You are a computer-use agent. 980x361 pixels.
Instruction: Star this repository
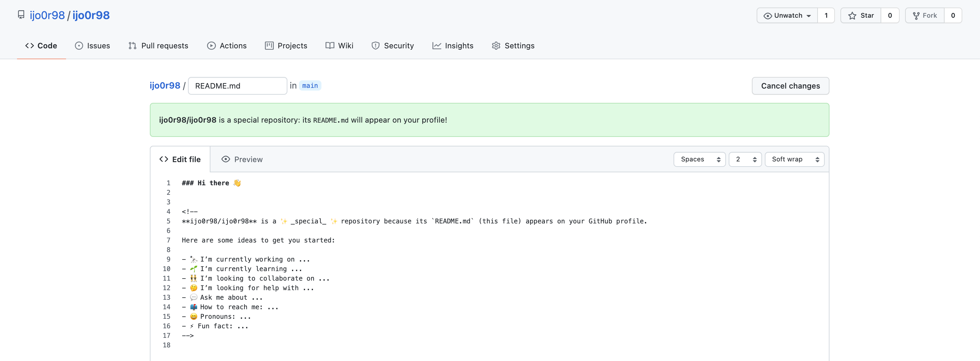point(861,15)
